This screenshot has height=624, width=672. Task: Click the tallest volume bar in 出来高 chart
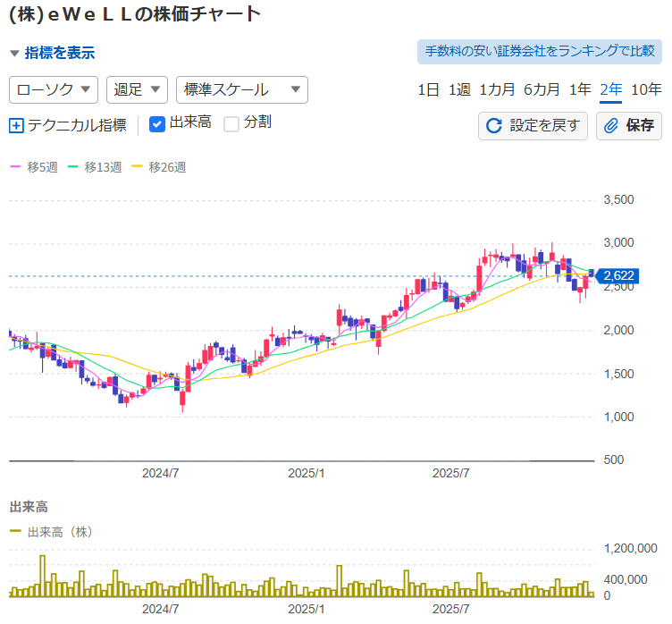[42, 577]
